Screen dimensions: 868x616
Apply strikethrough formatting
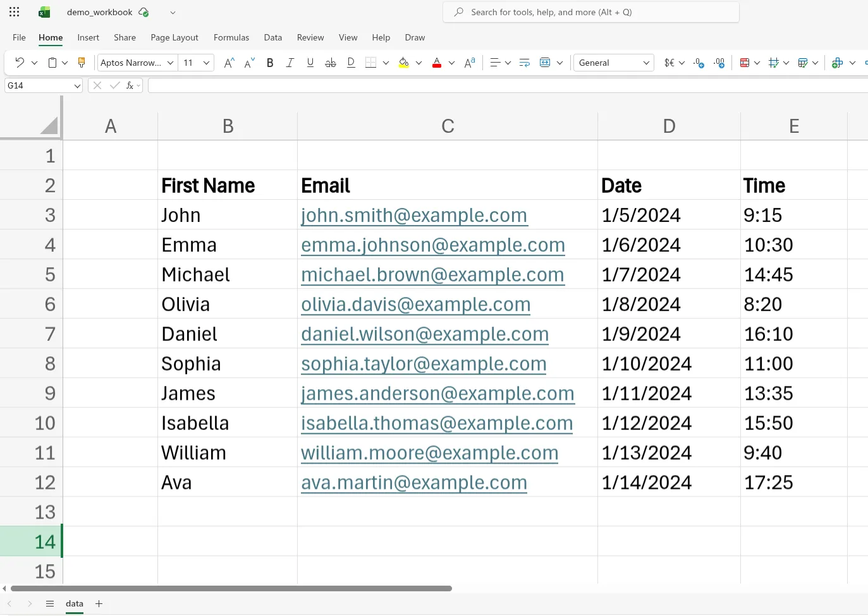click(331, 63)
